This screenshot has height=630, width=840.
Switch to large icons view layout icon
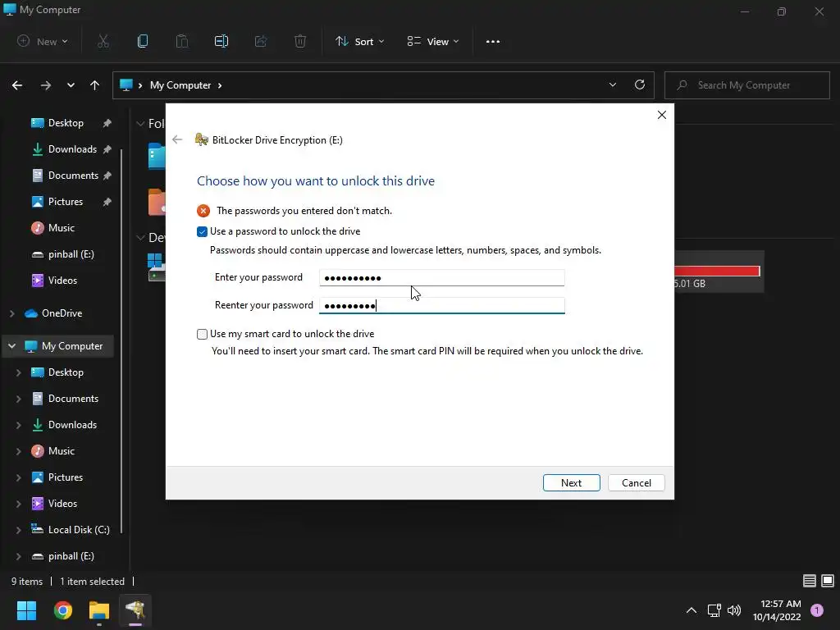click(828, 581)
